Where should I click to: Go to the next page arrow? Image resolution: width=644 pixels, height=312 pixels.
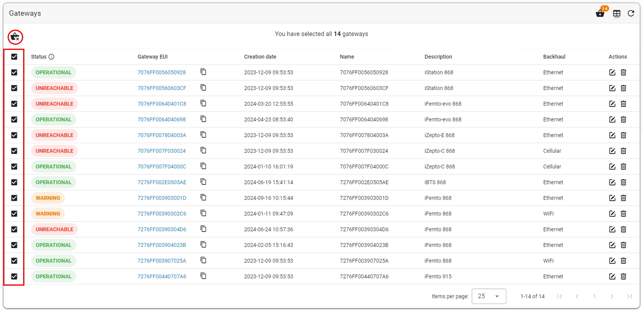pyautogui.click(x=612, y=296)
